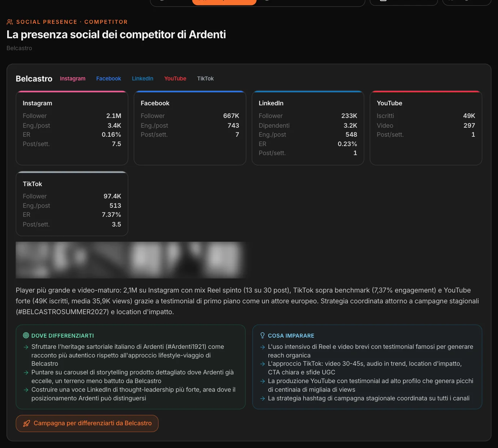Open the blurred image strip thumbnail
Screen dimensions: 498x448
pyautogui.click(x=131, y=260)
